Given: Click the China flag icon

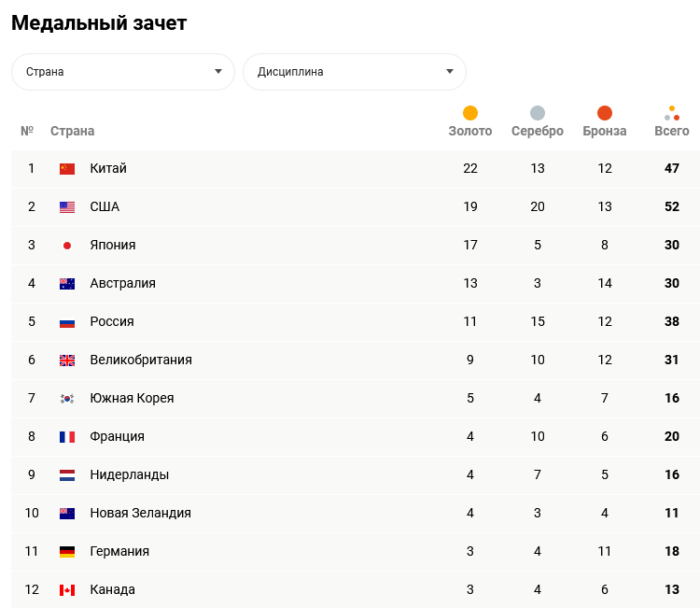Looking at the screenshot, I should coord(67,169).
